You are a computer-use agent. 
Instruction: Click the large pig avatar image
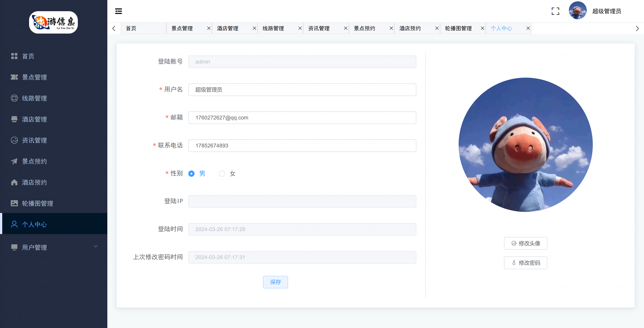pos(525,145)
